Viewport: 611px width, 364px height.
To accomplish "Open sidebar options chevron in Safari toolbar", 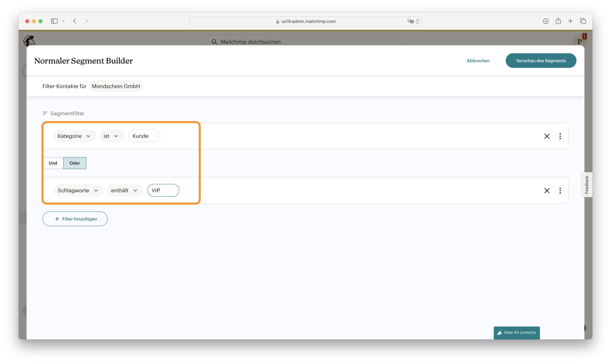I will point(63,21).
